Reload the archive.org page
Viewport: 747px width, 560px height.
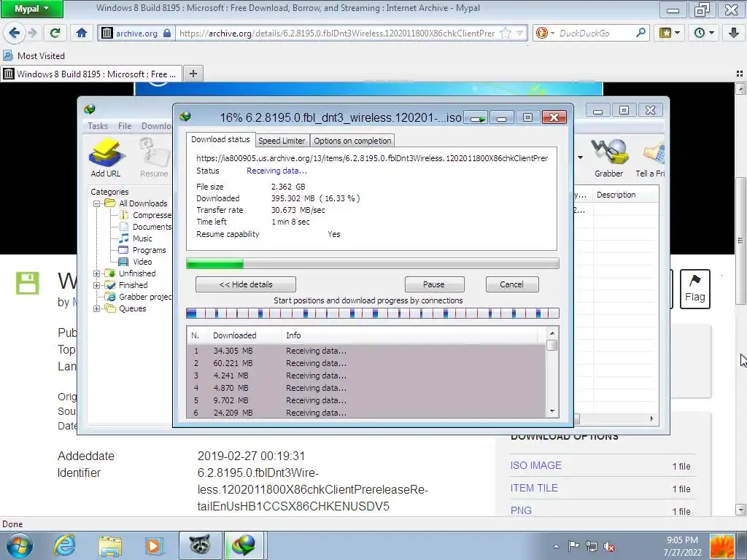point(55,33)
